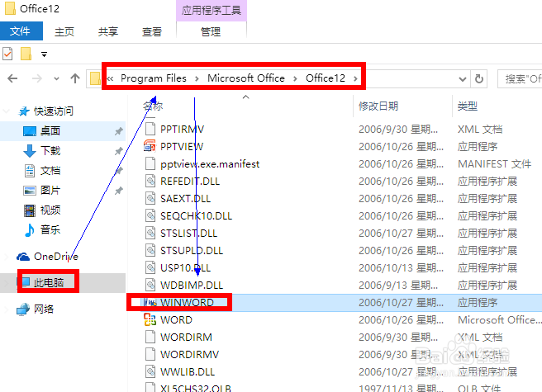
Task: Sort by 名称 column header
Action: 153,106
